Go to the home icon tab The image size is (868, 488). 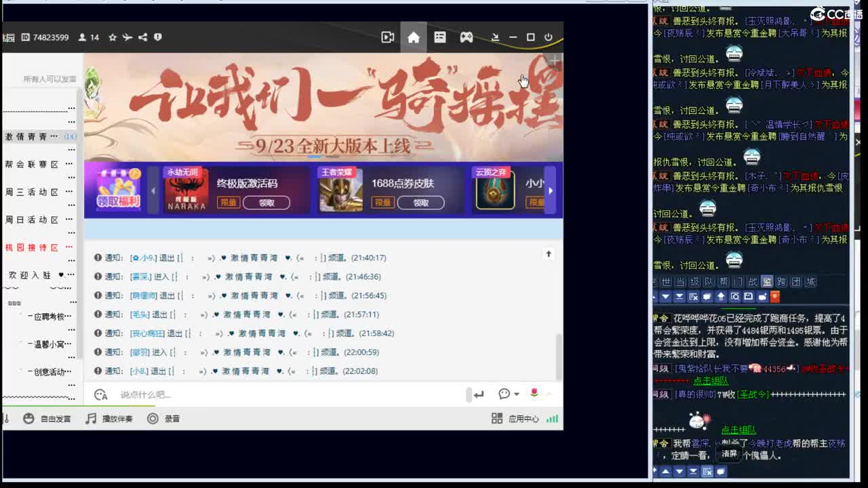click(414, 37)
